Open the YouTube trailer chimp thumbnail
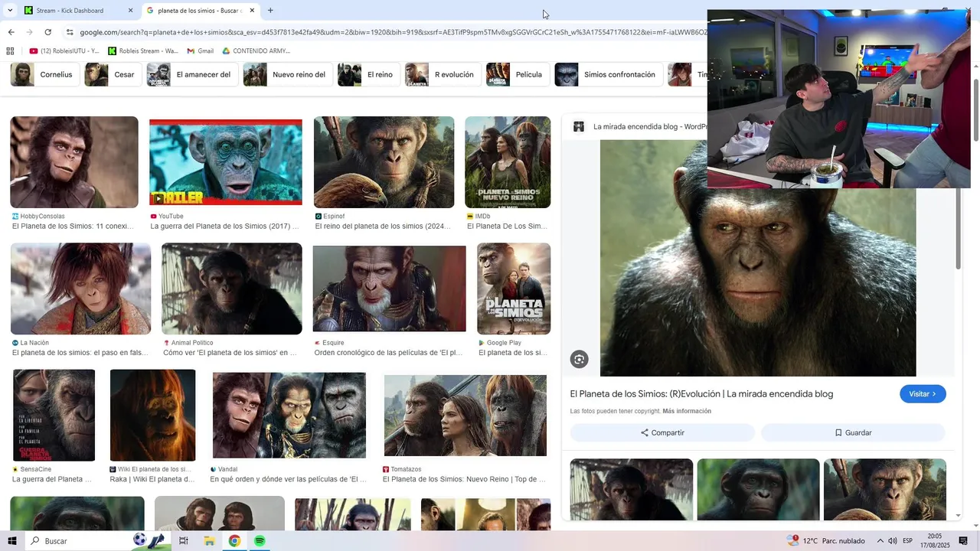The image size is (980, 551). (x=226, y=162)
